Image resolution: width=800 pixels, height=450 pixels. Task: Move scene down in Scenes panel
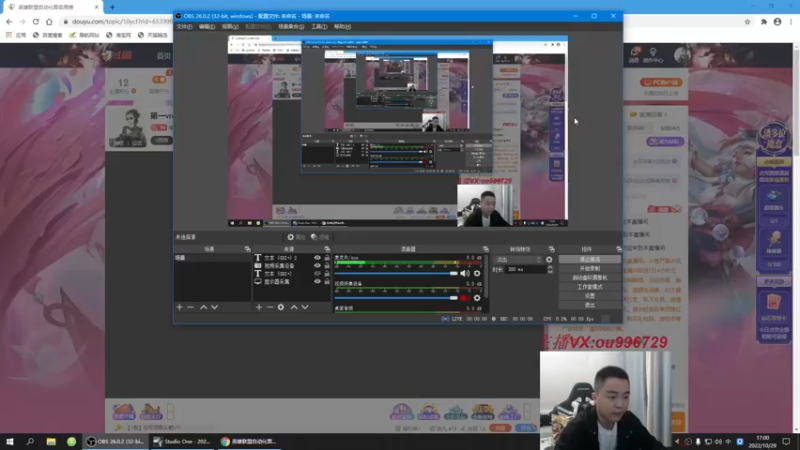coord(214,307)
